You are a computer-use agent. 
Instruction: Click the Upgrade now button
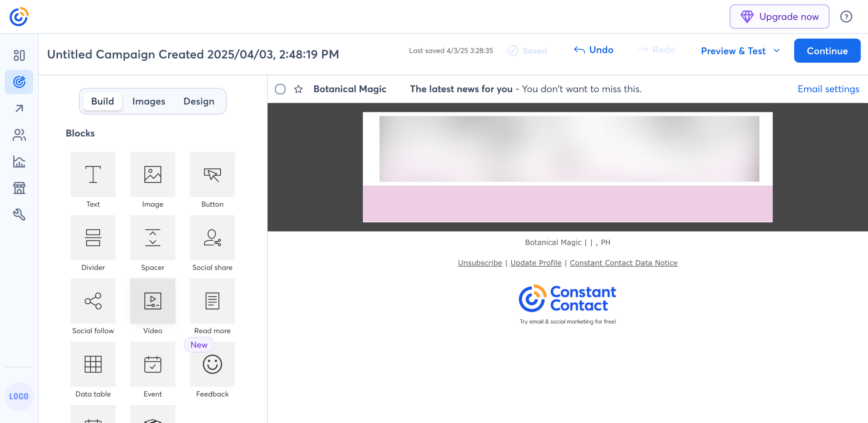pyautogui.click(x=780, y=17)
